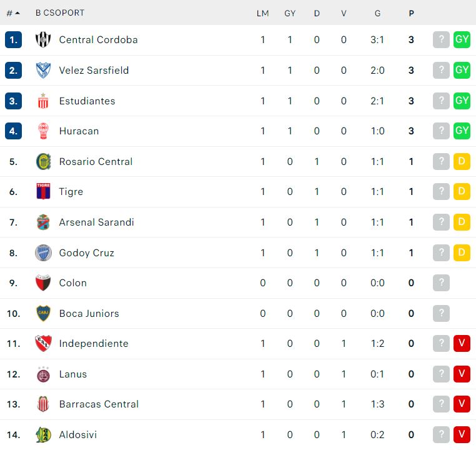Open the Estudiantes crest icon
Screen dimensions: 476x450
tap(43, 101)
